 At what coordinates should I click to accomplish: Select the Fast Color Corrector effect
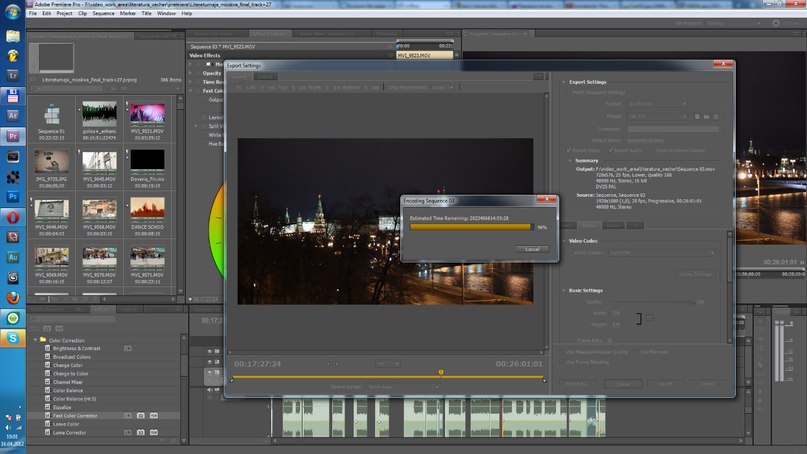point(74,415)
